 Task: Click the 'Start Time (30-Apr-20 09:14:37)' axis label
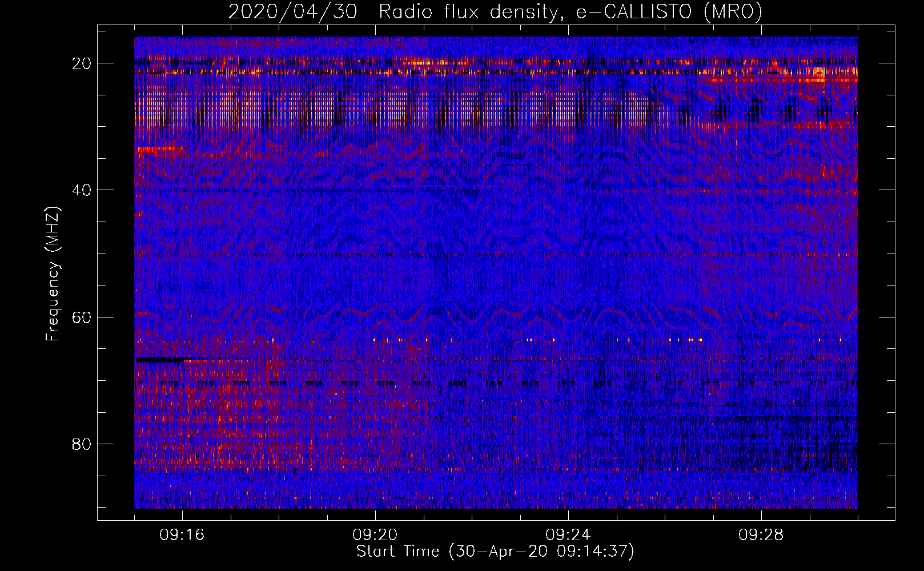[x=495, y=552]
